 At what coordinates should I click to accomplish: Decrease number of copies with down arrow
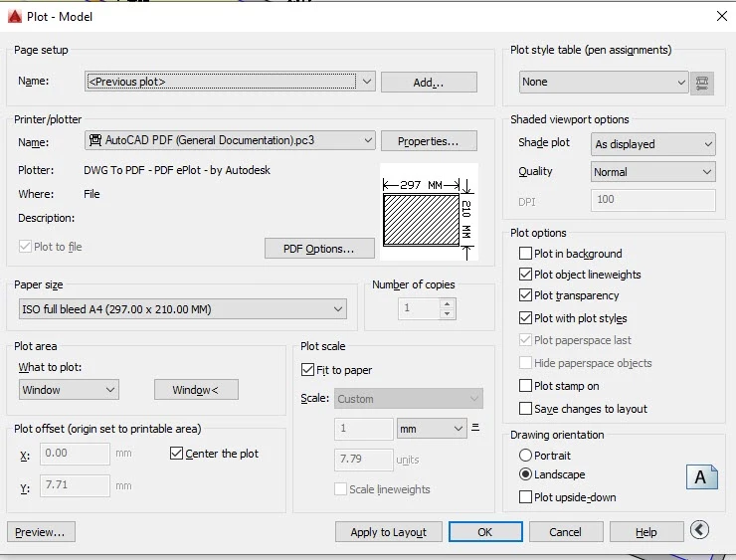[x=448, y=313]
